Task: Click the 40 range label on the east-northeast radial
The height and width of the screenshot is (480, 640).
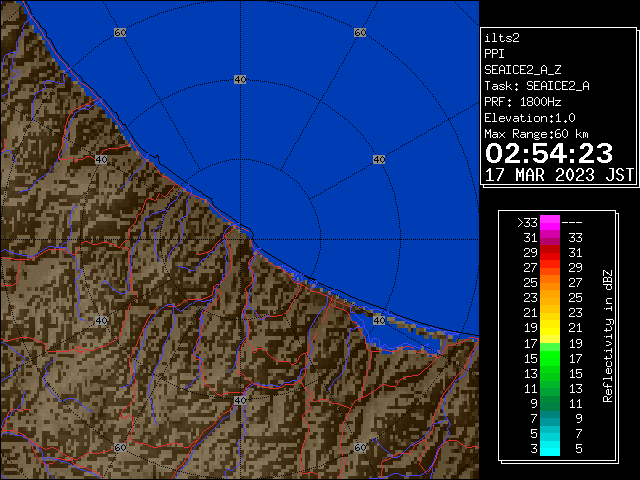Action: 379,160
